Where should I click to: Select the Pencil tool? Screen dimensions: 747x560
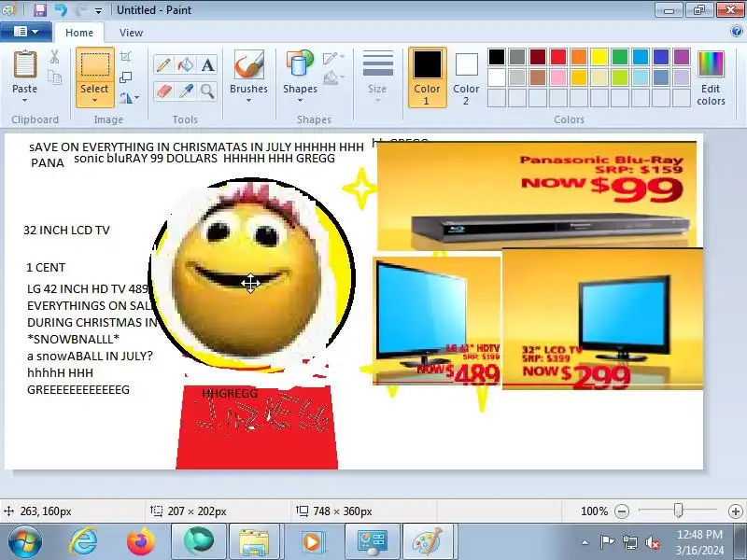pos(163,64)
